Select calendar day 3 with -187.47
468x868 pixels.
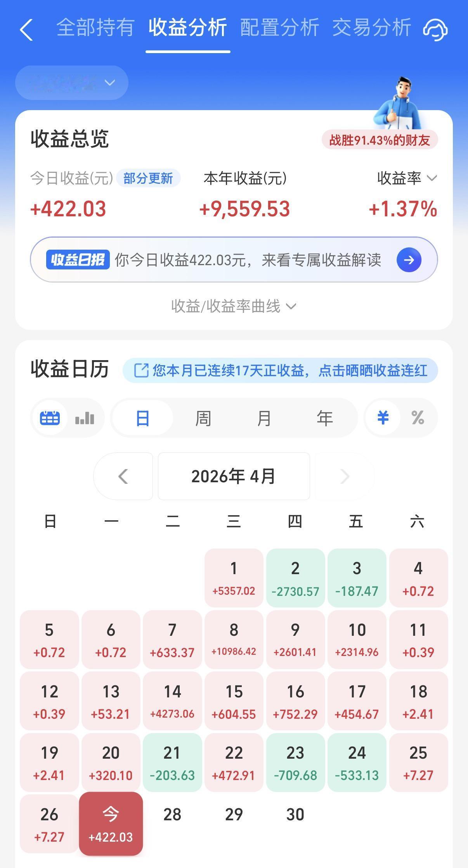(x=357, y=578)
